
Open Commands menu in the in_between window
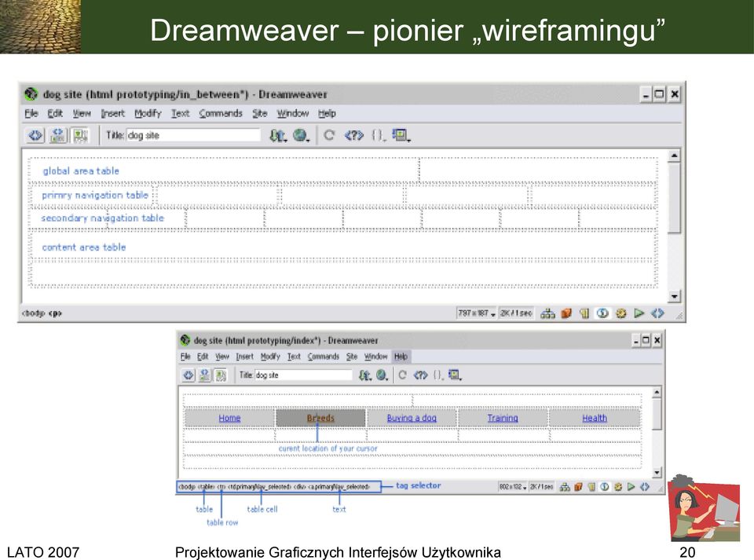point(221,113)
